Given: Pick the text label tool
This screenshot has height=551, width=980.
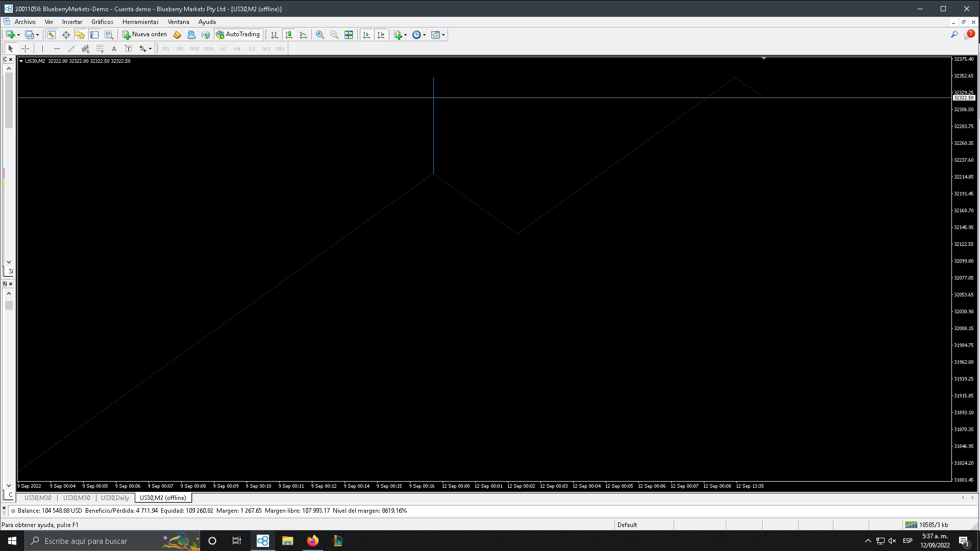Looking at the screenshot, I should (128, 49).
